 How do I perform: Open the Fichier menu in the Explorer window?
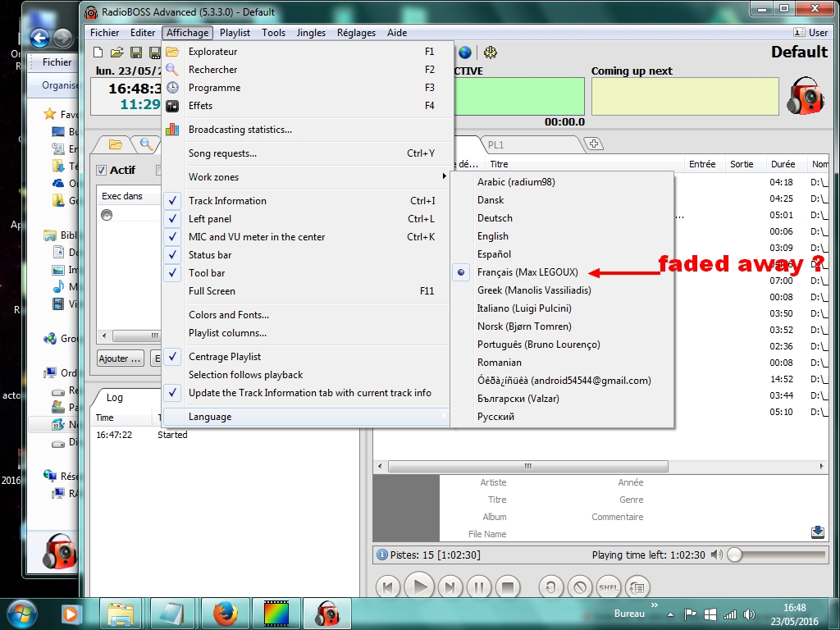pyautogui.click(x=57, y=62)
